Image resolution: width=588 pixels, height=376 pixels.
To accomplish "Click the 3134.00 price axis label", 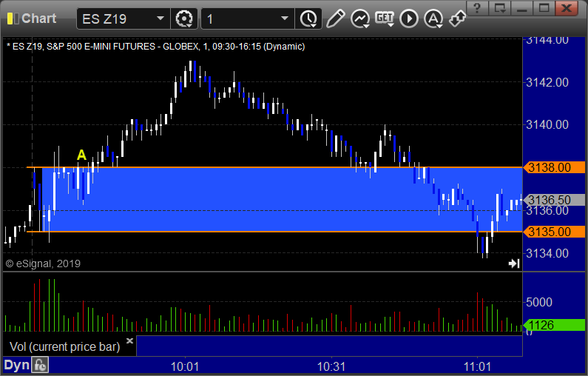I will coord(547,253).
